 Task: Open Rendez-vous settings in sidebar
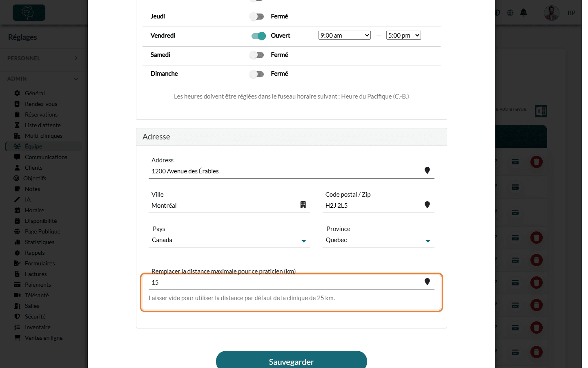[x=41, y=104]
